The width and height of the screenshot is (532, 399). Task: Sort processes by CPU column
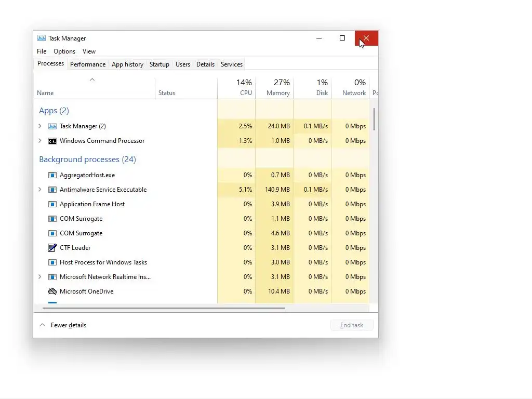pyautogui.click(x=236, y=87)
